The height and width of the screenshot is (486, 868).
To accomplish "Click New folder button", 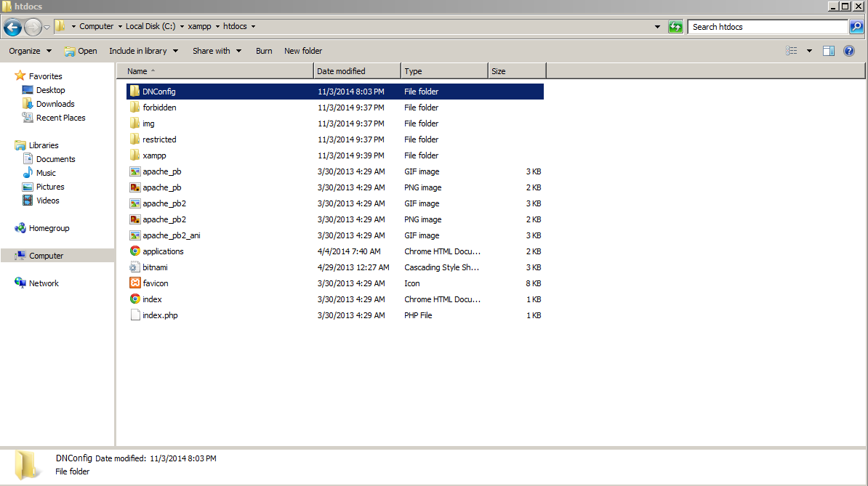I will [x=303, y=51].
